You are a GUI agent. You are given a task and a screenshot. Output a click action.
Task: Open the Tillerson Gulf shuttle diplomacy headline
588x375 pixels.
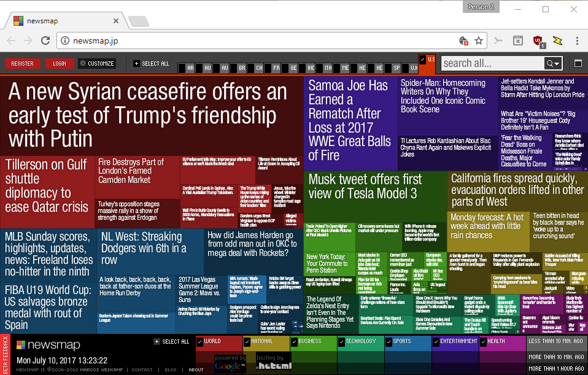[47, 192]
